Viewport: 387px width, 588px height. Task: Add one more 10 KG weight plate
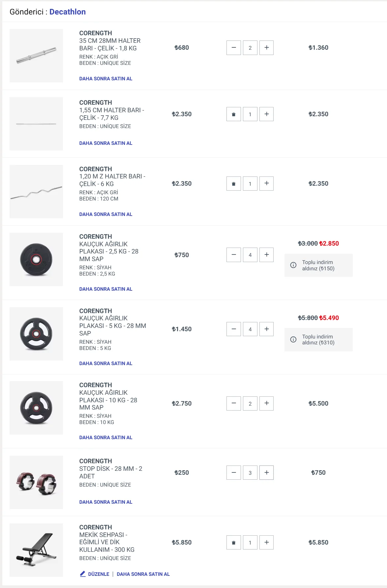[266, 403]
